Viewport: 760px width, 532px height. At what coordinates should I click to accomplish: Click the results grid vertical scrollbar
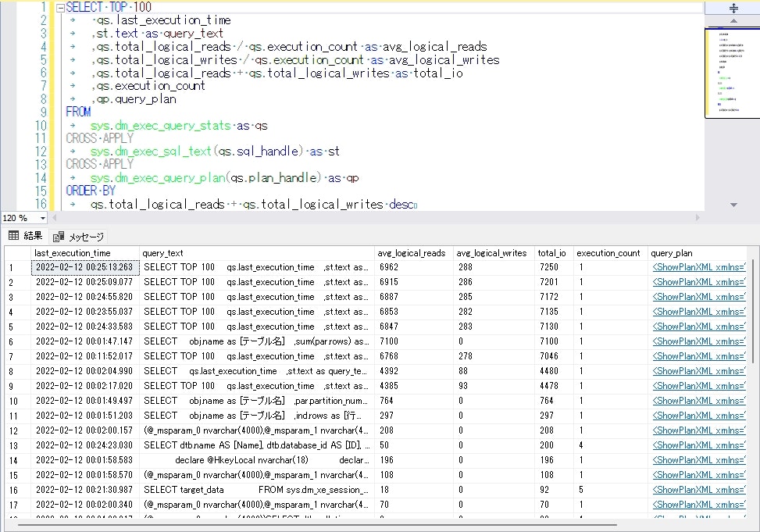tap(752, 312)
